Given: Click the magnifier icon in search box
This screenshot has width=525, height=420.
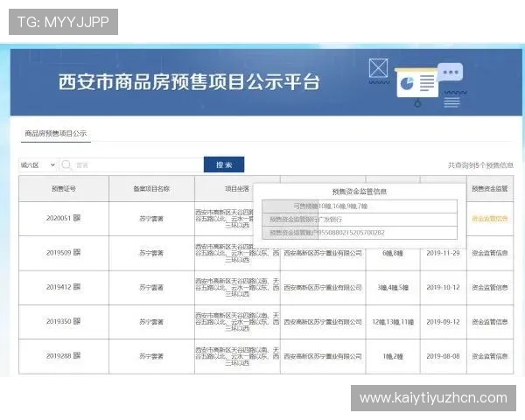Looking at the screenshot, I should (x=66, y=164).
